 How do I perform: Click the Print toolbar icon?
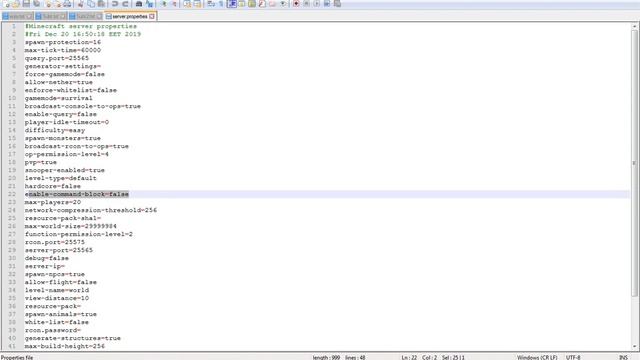click(67, 4)
